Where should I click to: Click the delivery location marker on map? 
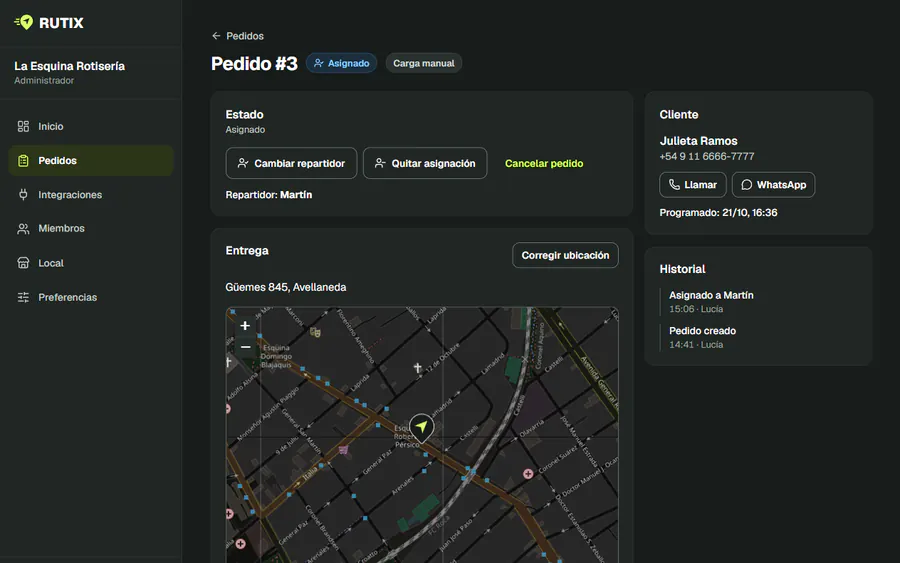pyautogui.click(x=422, y=428)
